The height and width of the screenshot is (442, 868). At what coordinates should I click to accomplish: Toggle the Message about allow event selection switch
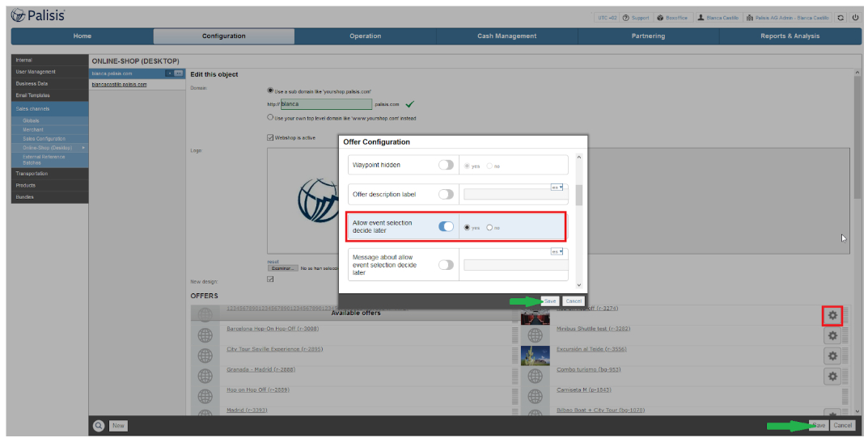coord(446,264)
